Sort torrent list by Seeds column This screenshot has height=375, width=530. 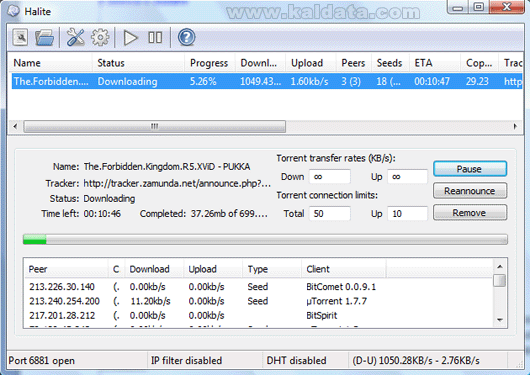click(x=390, y=63)
